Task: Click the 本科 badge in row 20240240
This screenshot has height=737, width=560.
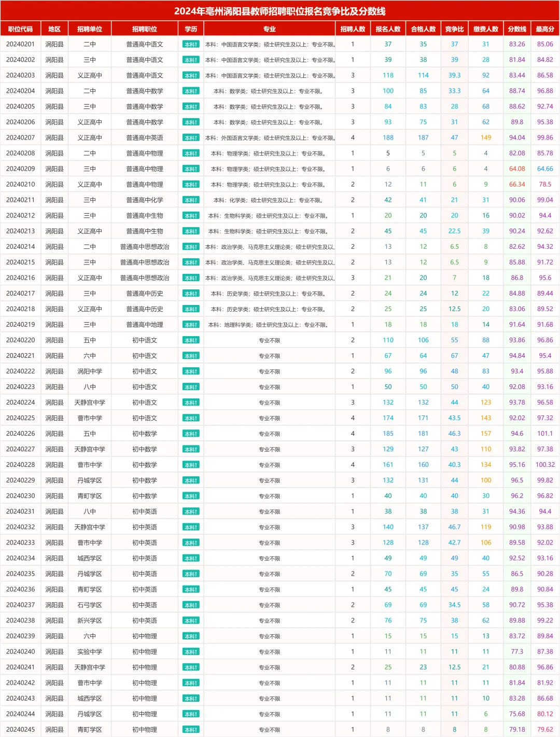Action: click(x=191, y=652)
